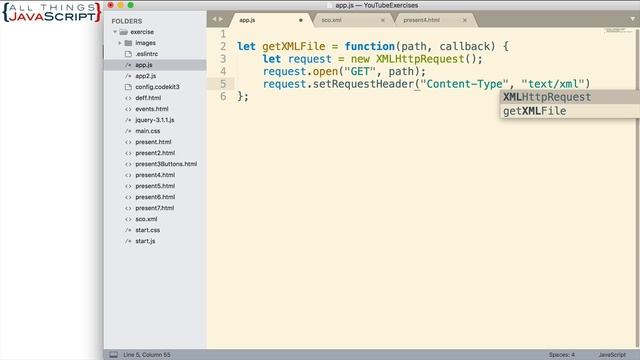
Task: Open sco.xml in the sidebar
Action: [x=146, y=219]
